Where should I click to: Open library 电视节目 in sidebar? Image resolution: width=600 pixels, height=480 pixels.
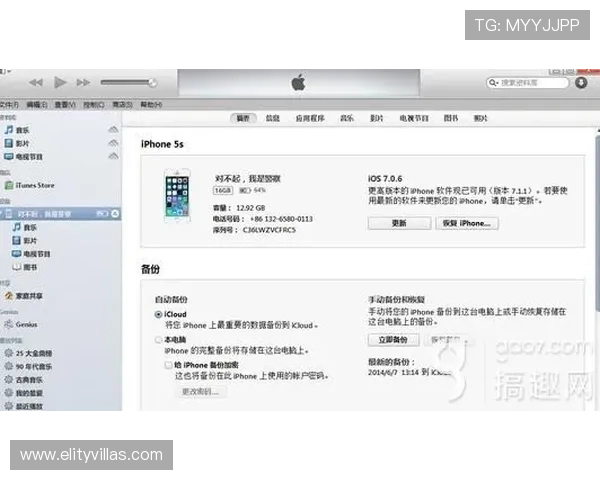point(23,157)
